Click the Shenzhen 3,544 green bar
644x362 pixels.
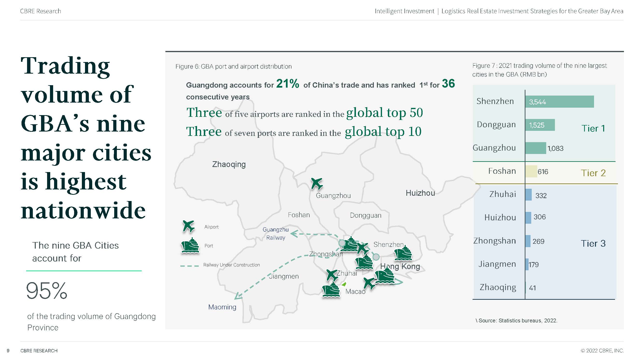559,102
